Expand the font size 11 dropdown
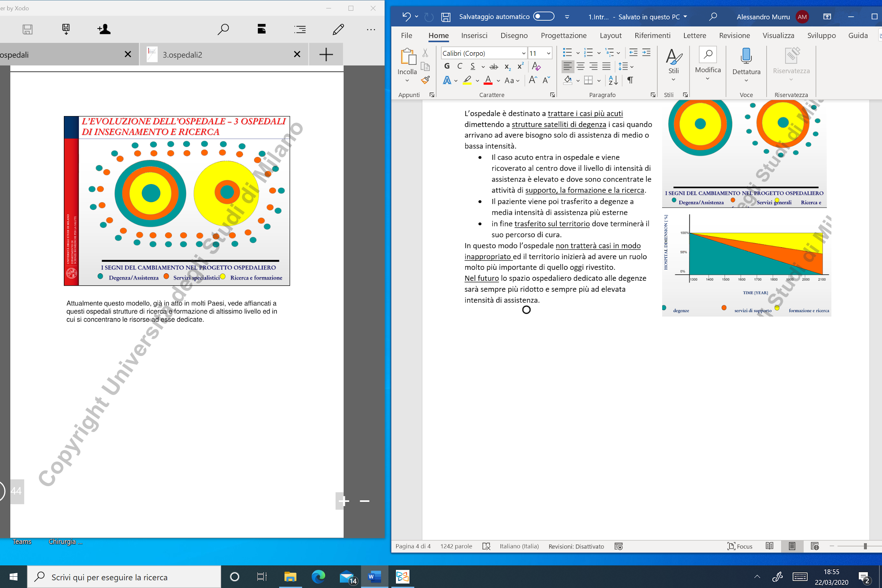The image size is (882, 588). tap(548, 53)
